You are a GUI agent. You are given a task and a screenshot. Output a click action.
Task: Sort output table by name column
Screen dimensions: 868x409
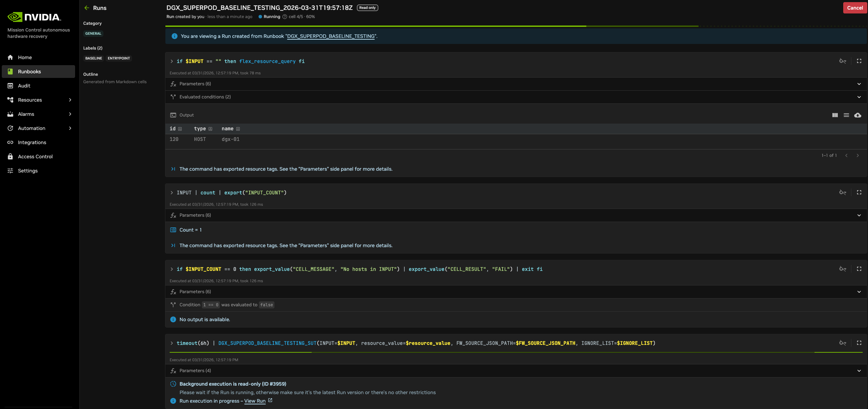point(238,129)
